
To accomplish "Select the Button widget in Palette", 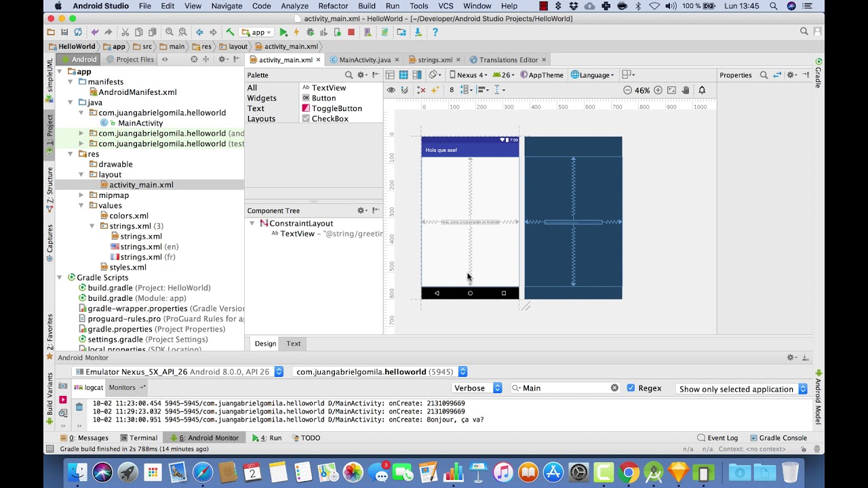I will click(319, 98).
